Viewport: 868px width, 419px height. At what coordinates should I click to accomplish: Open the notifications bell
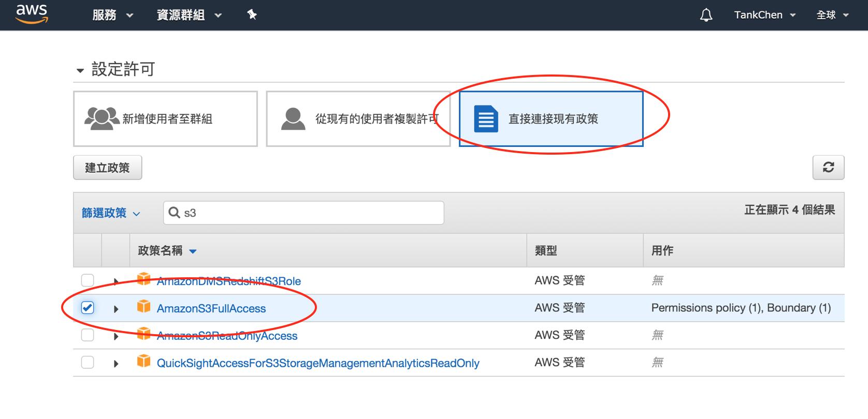[706, 15]
